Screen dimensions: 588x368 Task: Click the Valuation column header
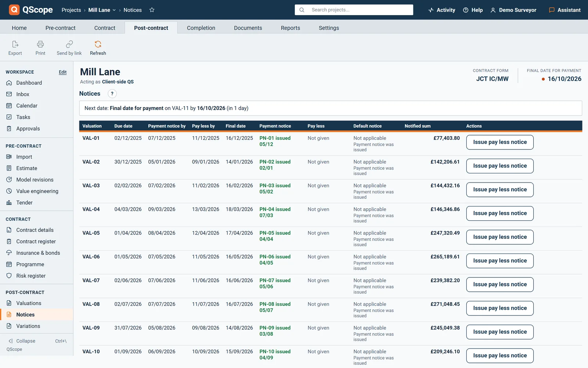pos(92,126)
